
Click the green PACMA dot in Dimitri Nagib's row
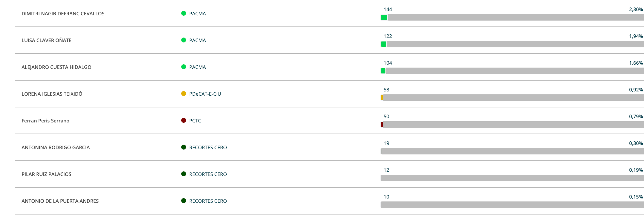(x=183, y=13)
